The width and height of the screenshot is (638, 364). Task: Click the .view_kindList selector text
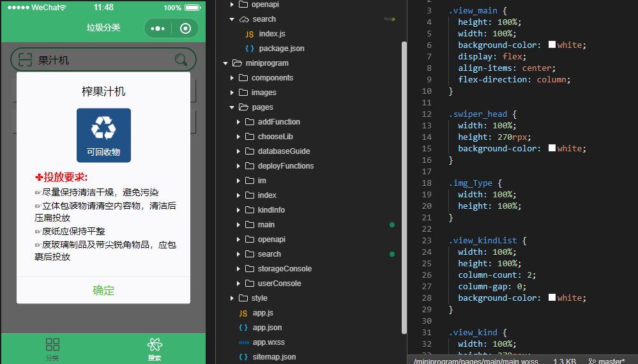pos(483,240)
